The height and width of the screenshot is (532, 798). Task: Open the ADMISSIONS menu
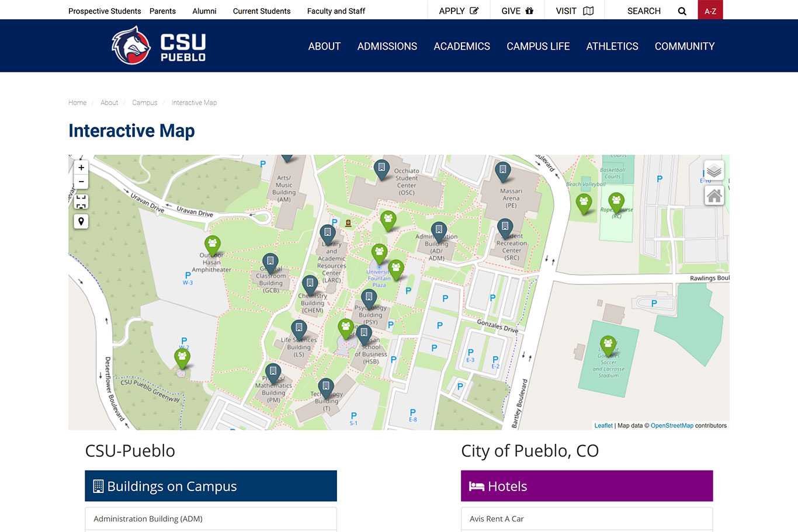387,46
